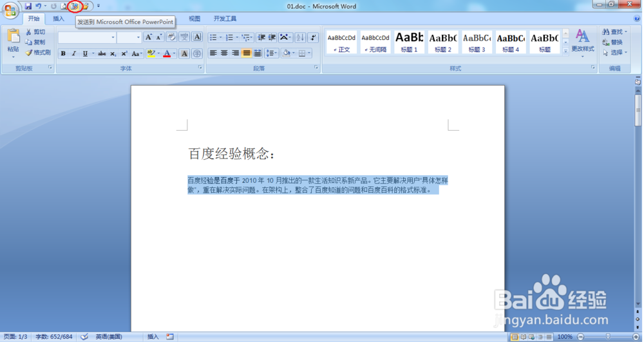Open the Bullets list dropdown arrow
This screenshot has width=644, height=342.
[220, 37]
